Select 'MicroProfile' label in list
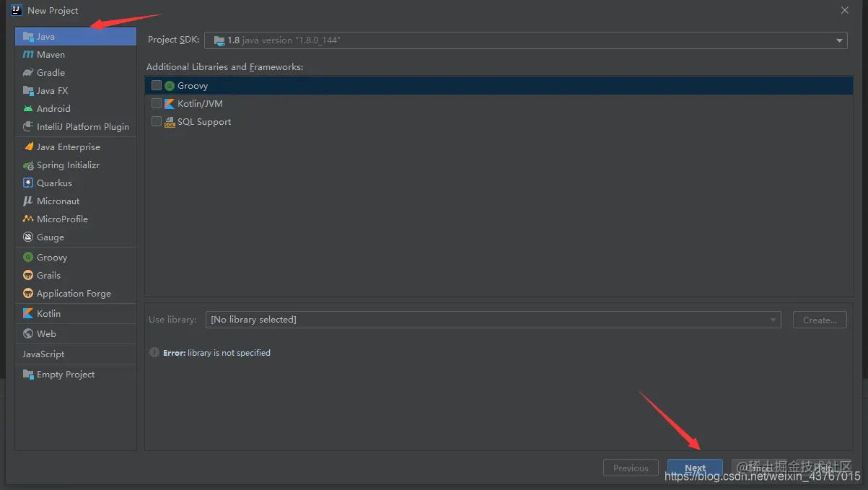Image resolution: width=868 pixels, height=490 pixels. click(62, 219)
